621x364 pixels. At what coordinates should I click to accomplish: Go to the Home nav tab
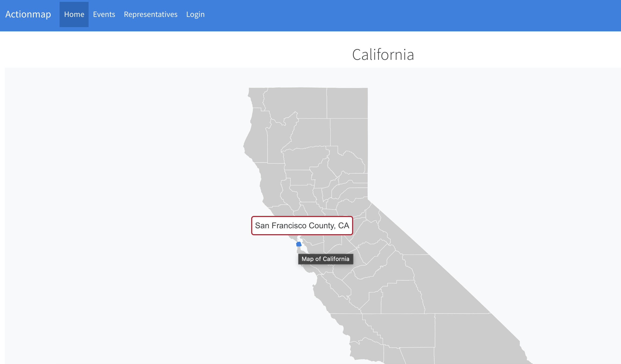pos(74,14)
